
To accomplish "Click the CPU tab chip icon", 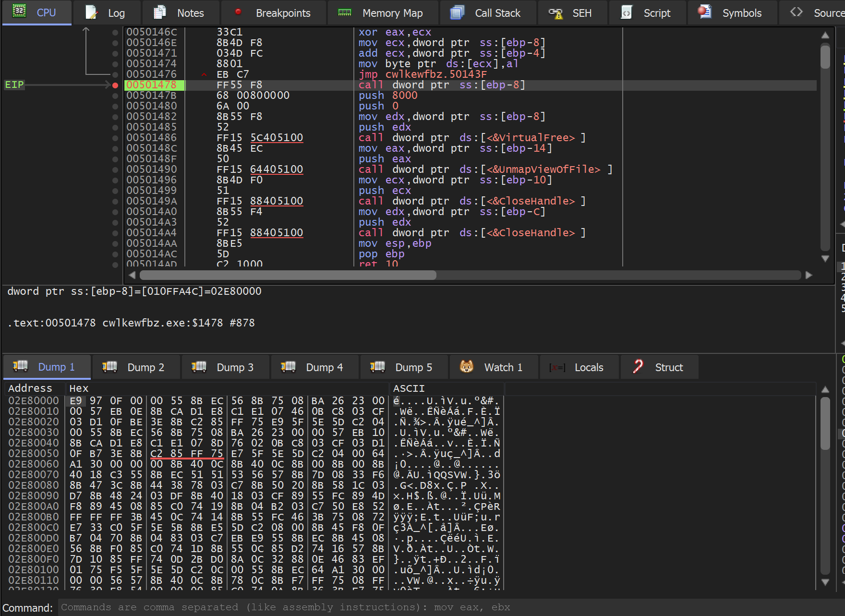I will tap(19, 12).
